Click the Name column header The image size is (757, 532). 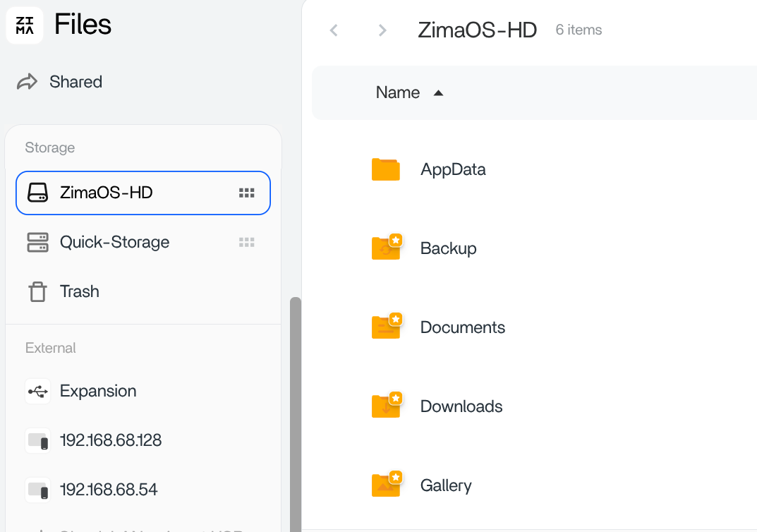click(x=397, y=92)
